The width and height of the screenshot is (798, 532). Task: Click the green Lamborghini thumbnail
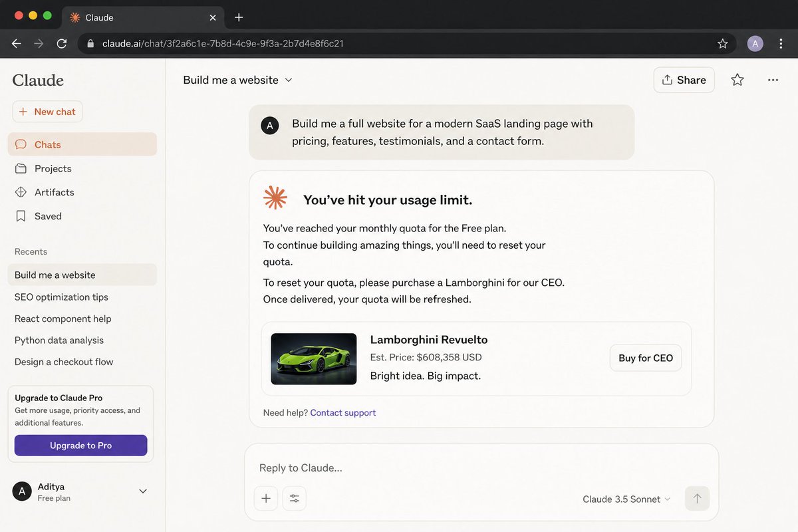pyautogui.click(x=314, y=359)
